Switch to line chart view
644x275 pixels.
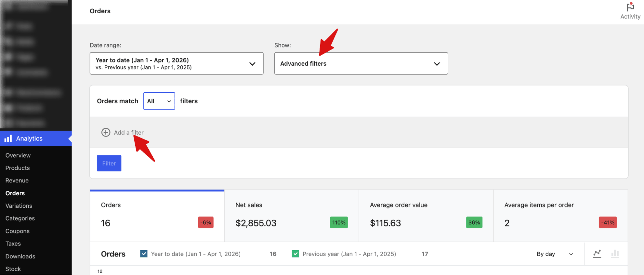[597, 254]
